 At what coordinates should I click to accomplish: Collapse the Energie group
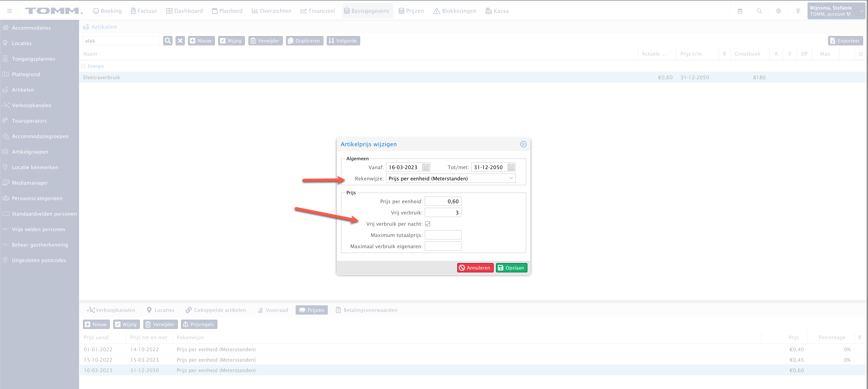coord(83,66)
